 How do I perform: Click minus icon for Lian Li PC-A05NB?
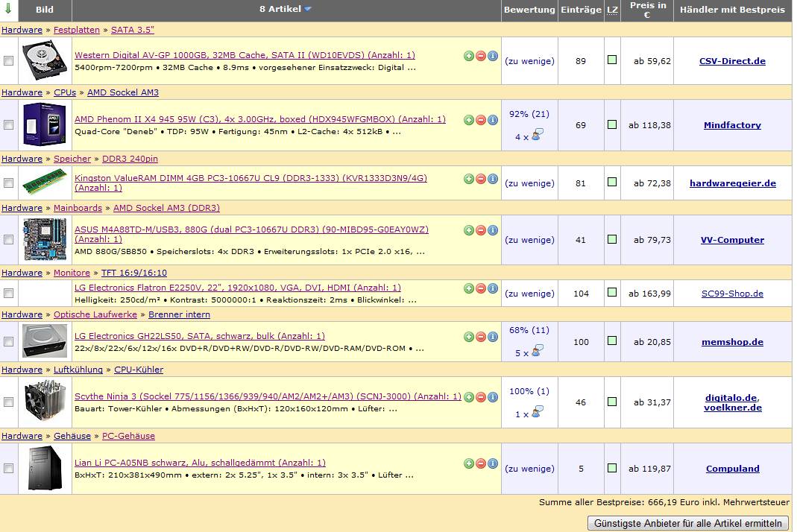click(481, 463)
